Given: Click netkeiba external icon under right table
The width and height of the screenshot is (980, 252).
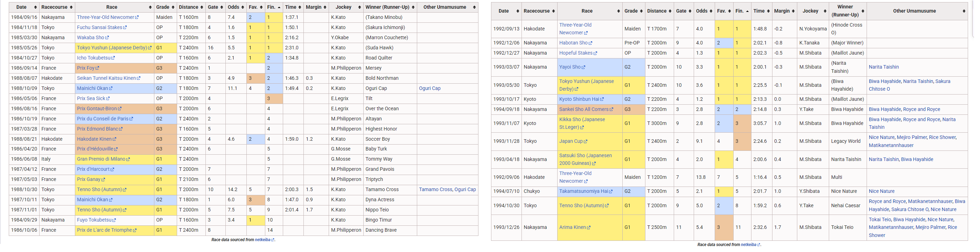Looking at the screenshot, I should point(758,245).
